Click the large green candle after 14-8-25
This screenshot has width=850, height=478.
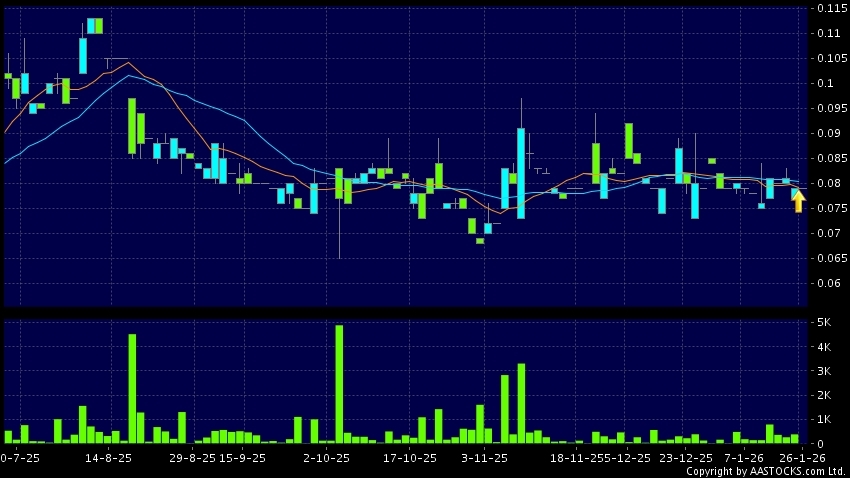(132, 126)
